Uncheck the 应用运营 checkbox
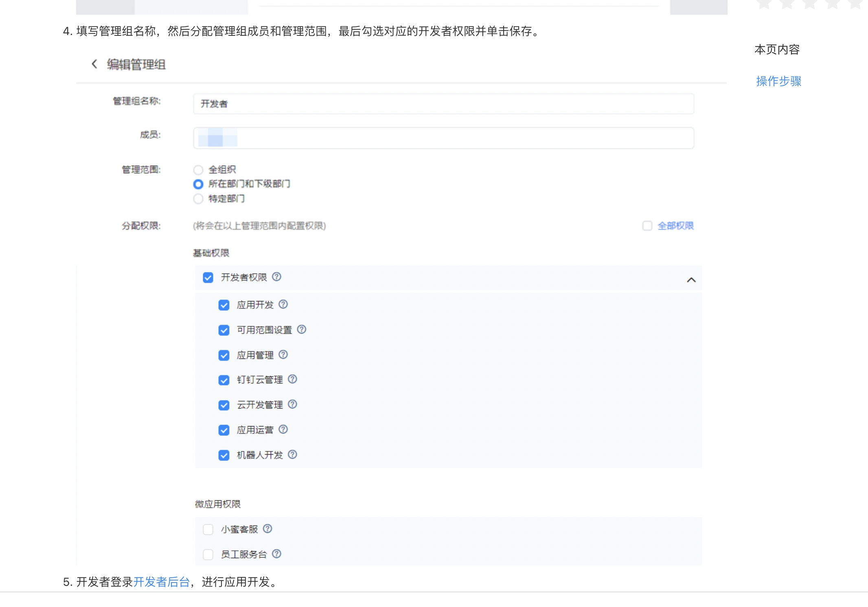This screenshot has height=607, width=868. point(224,430)
